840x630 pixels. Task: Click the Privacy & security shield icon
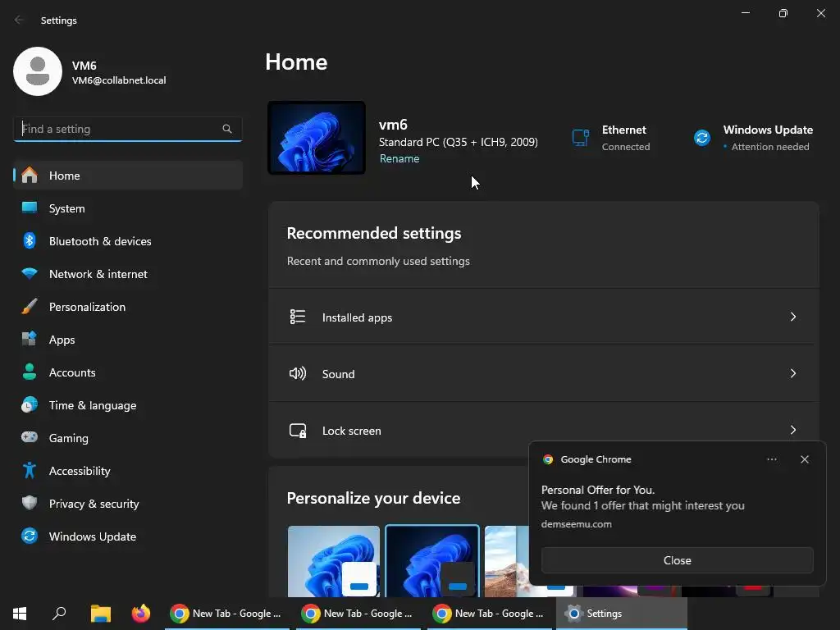coord(30,503)
